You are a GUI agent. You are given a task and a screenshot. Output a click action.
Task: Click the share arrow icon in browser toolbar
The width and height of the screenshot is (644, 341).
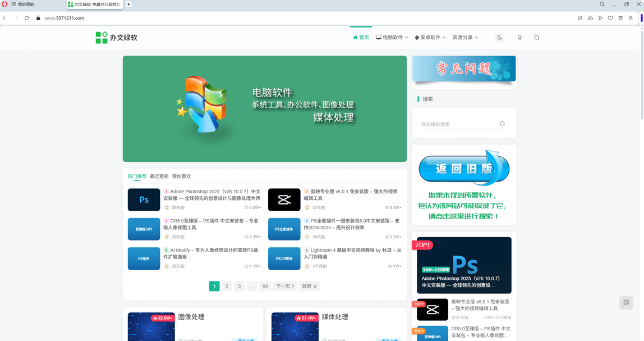[600, 17]
